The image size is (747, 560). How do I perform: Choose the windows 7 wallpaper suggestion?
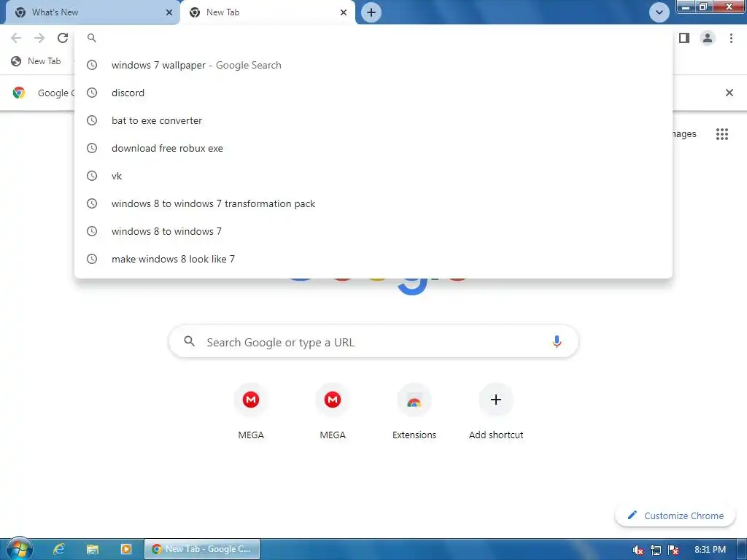click(x=373, y=65)
